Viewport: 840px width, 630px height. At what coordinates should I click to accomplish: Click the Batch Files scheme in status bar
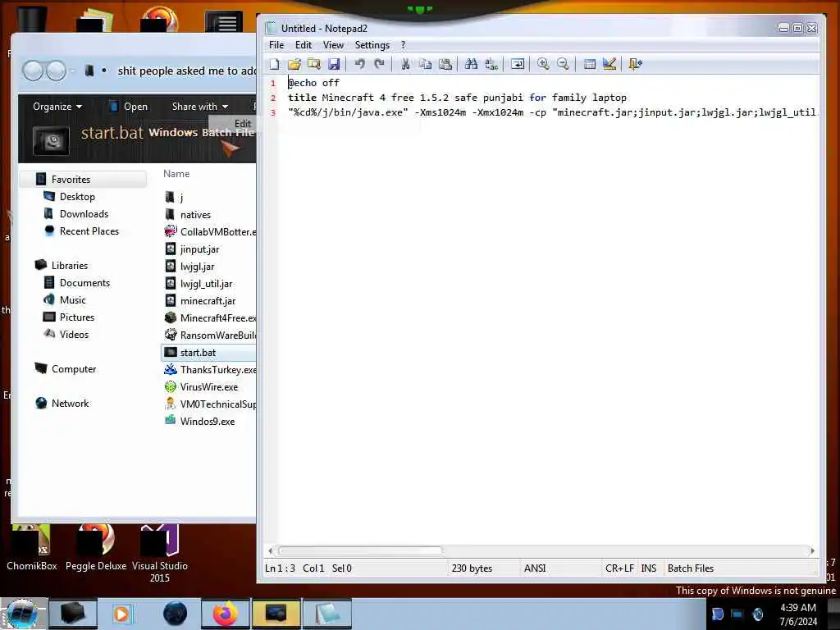point(691,568)
